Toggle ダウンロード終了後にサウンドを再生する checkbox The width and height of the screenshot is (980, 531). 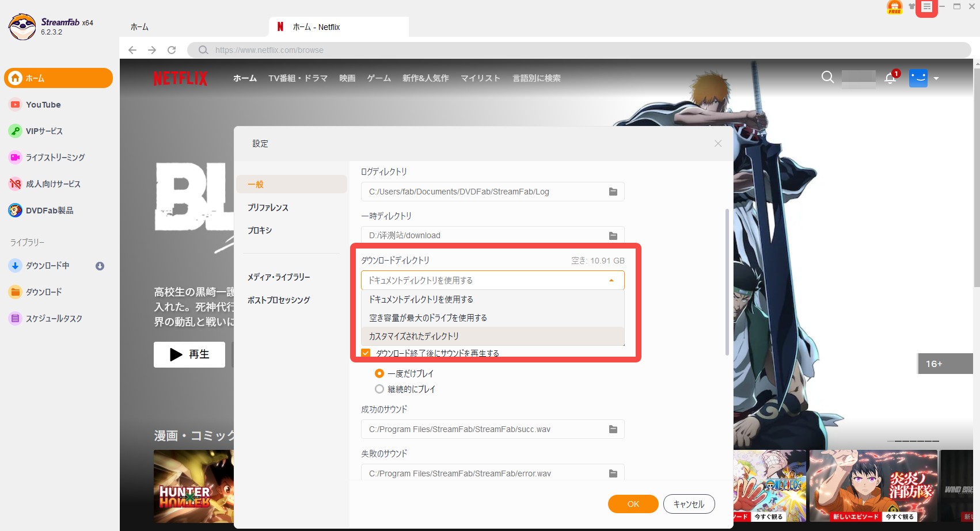pos(366,353)
